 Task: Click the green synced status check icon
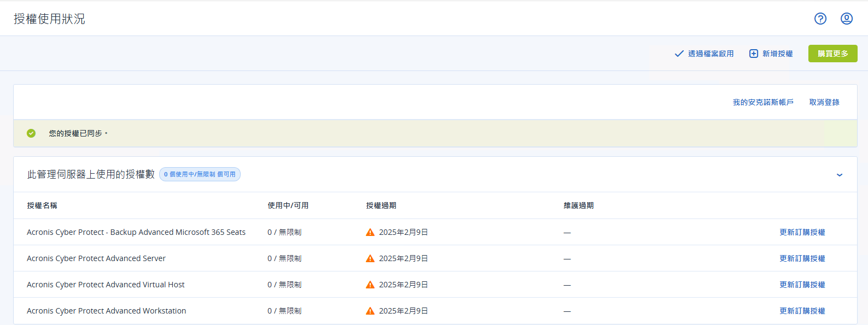point(31,133)
